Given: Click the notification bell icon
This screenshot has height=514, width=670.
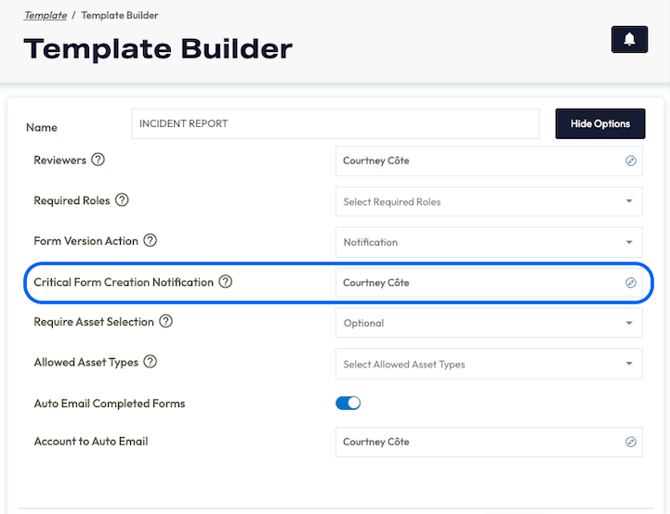Looking at the screenshot, I should coord(629,39).
